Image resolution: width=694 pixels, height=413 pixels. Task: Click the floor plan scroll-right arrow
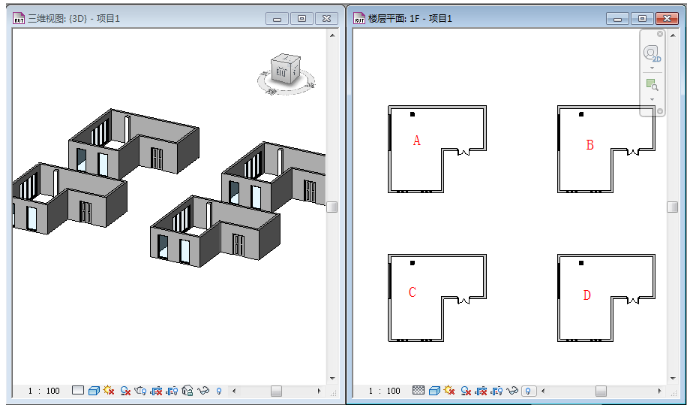click(x=659, y=391)
